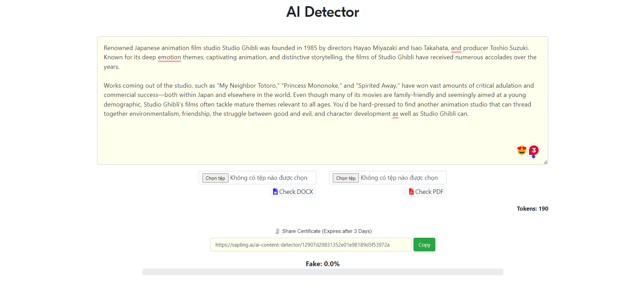644x286 pixels.
Task: Open the red badge showing 3 suggestions
Action: pyautogui.click(x=534, y=150)
